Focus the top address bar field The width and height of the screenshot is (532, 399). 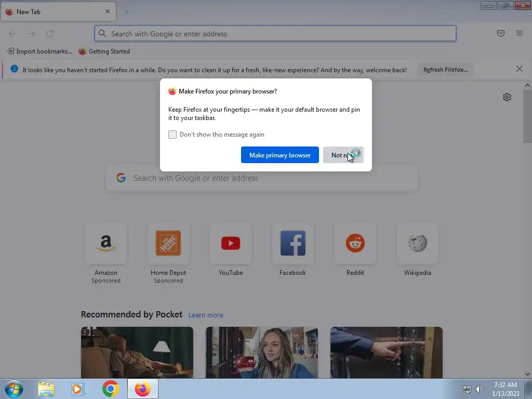[275, 34]
